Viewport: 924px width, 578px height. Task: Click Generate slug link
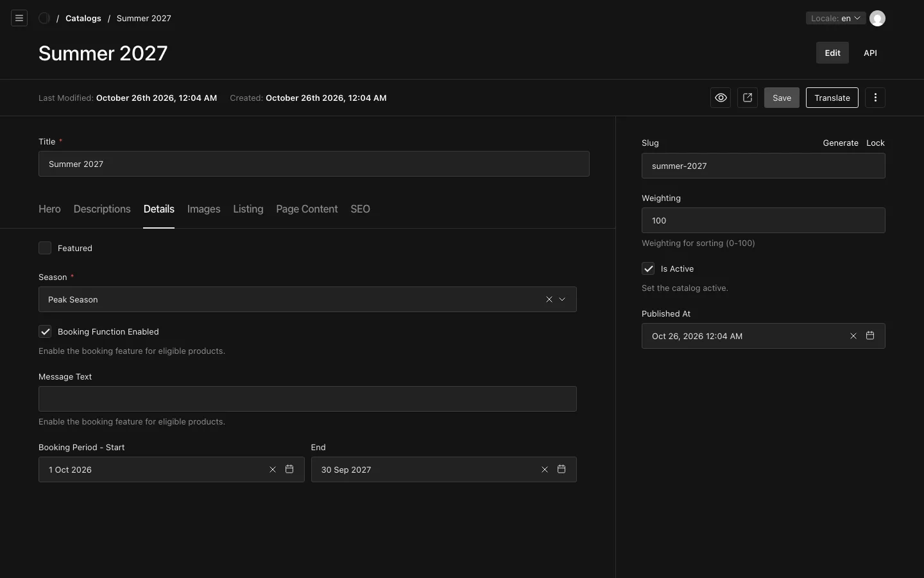coord(841,143)
